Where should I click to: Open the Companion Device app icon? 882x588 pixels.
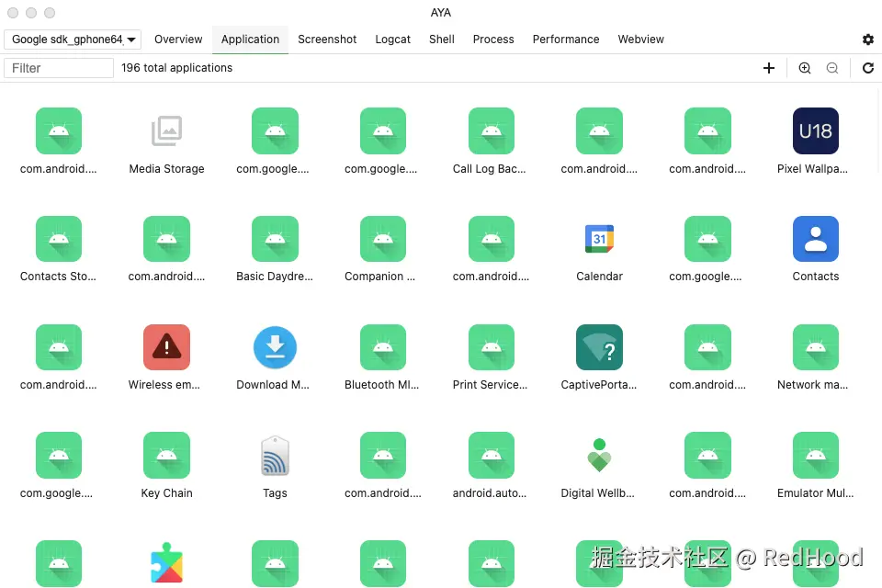[x=382, y=239]
